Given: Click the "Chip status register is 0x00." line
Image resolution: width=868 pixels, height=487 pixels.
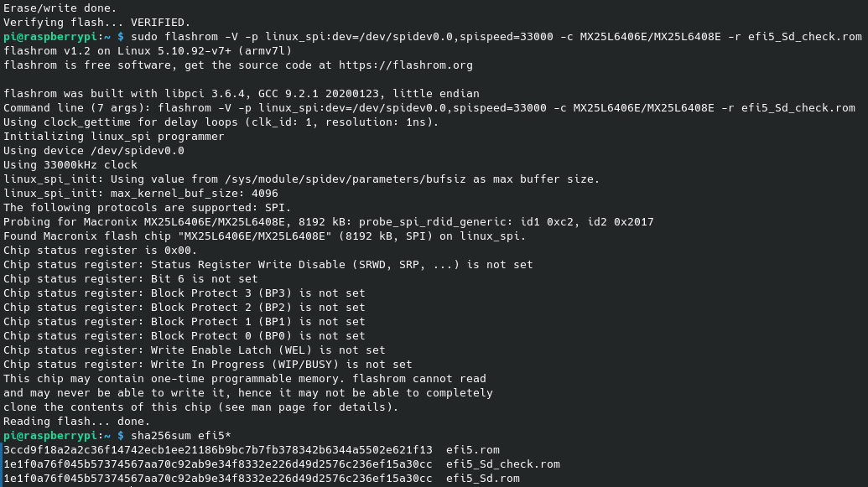Looking at the screenshot, I should pyautogui.click(x=100, y=250).
